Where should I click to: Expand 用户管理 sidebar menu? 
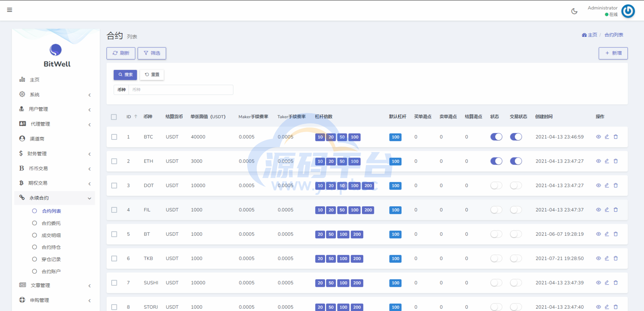coord(55,109)
